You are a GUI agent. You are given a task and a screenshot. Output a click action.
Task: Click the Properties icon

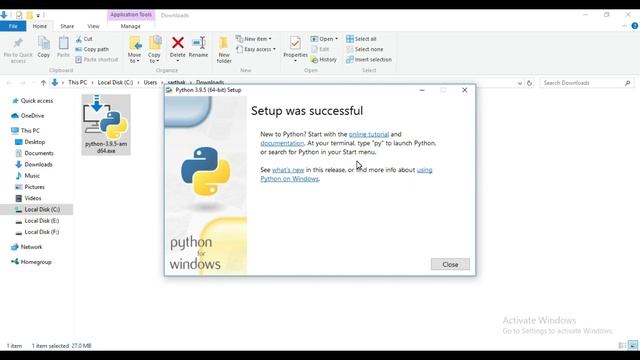295,43
